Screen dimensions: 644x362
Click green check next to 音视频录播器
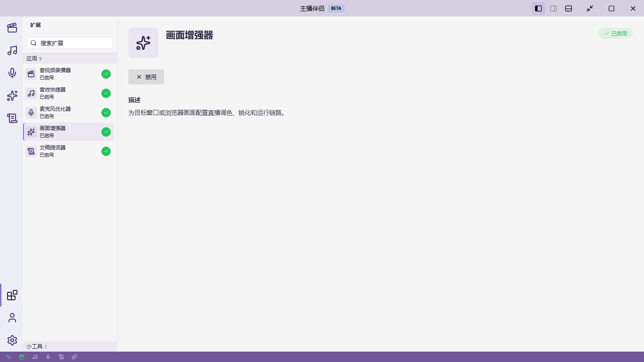tap(106, 74)
